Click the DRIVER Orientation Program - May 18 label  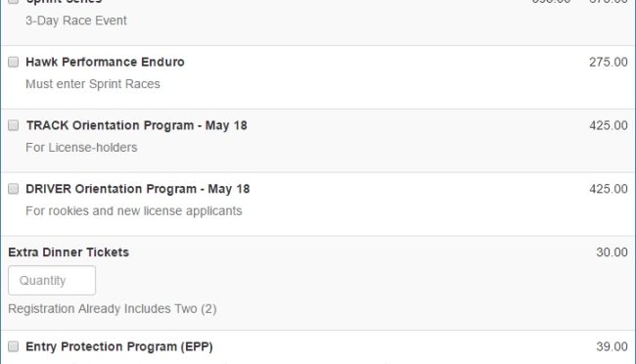click(138, 189)
